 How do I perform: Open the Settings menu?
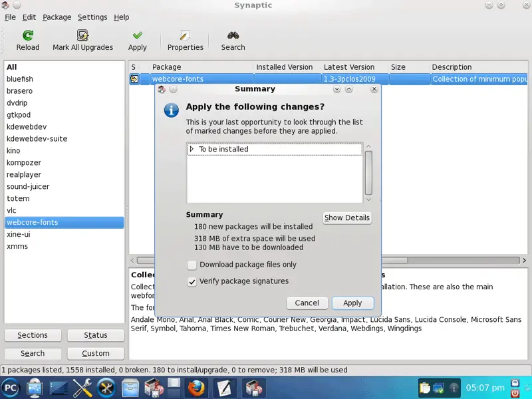click(x=92, y=17)
